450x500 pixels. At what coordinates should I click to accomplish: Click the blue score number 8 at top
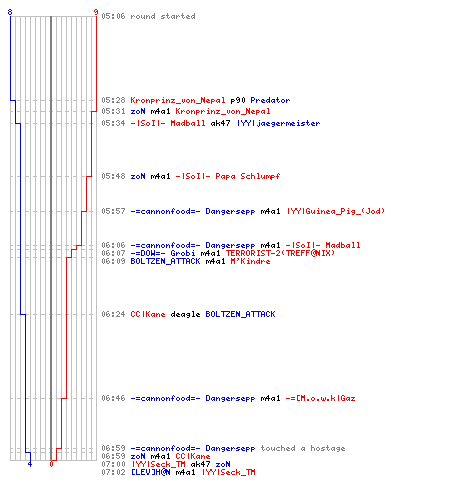[x=10, y=12]
